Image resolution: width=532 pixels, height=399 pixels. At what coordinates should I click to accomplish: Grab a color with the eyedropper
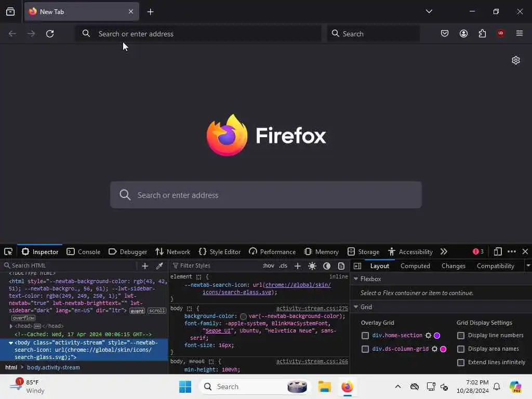[159, 266]
